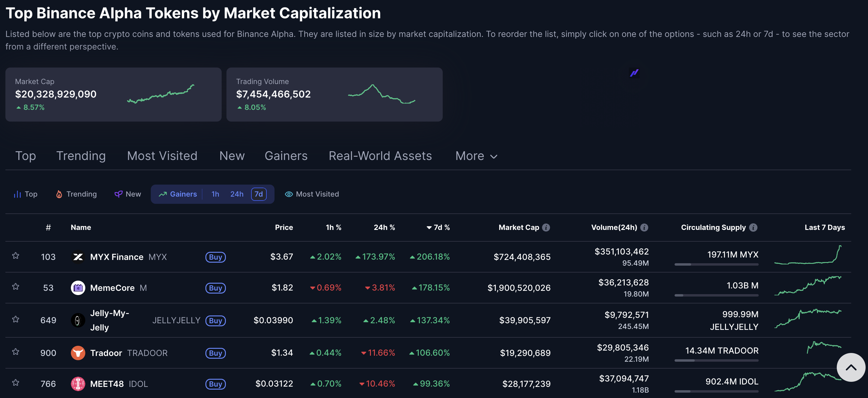Click the Trending filter with flame icon
The height and width of the screenshot is (398, 868).
pyautogui.click(x=76, y=194)
